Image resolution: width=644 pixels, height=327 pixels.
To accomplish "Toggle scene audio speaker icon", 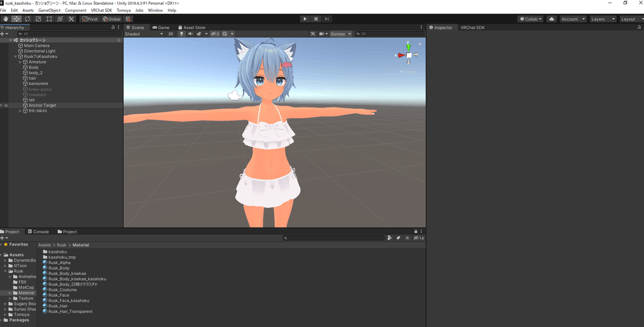I will [x=190, y=34].
